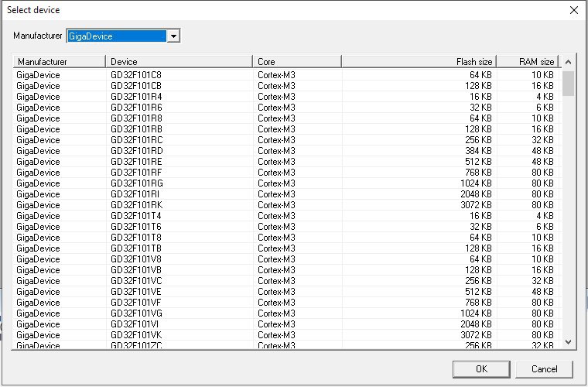Sort by the Flash size column header
The image size is (588, 387).
pyautogui.click(x=419, y=61)
